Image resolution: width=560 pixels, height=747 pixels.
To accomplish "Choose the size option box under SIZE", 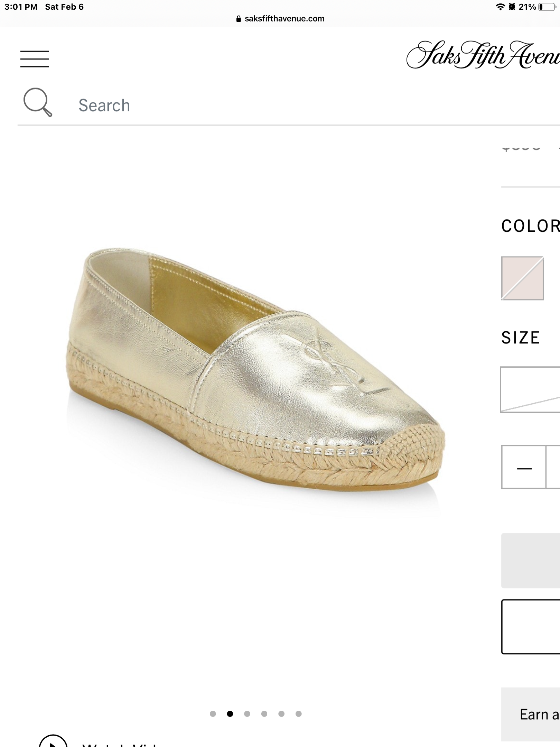I will pos(530,390).
